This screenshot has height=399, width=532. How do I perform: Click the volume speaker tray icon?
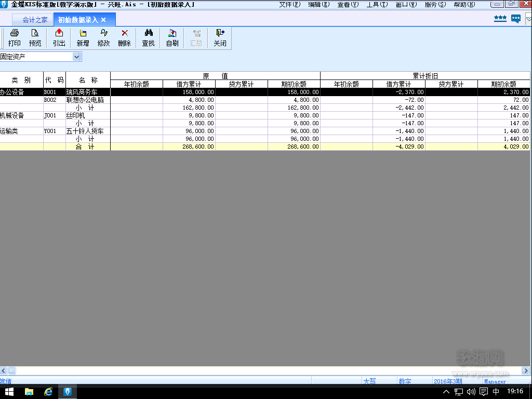[471, 392]
